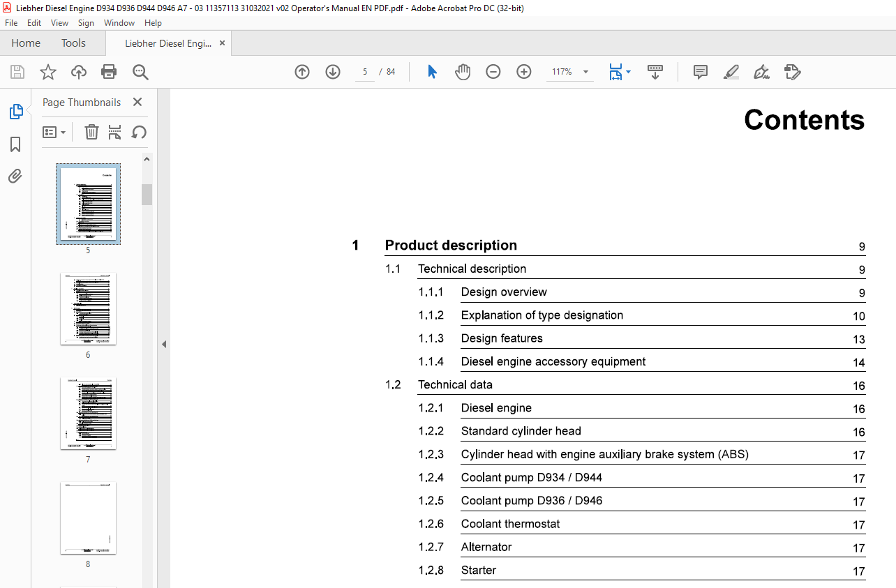Click the thumbnail panel scrollbar handle

point(147,195)
